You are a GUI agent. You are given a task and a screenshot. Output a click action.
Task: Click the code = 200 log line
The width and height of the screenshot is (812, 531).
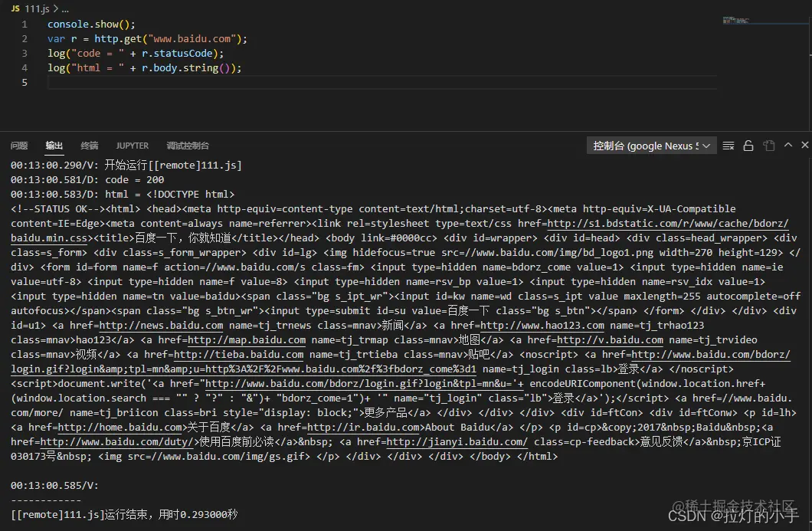[87, 180]
